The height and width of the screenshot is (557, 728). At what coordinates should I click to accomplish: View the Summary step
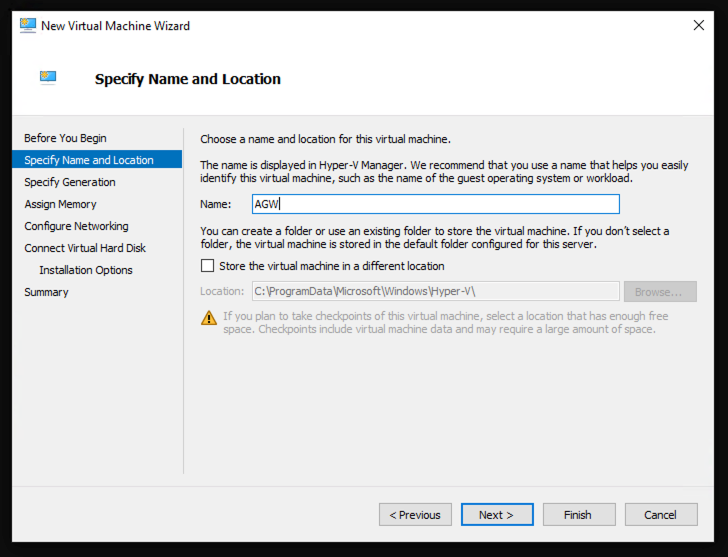(x=46, y=292)
